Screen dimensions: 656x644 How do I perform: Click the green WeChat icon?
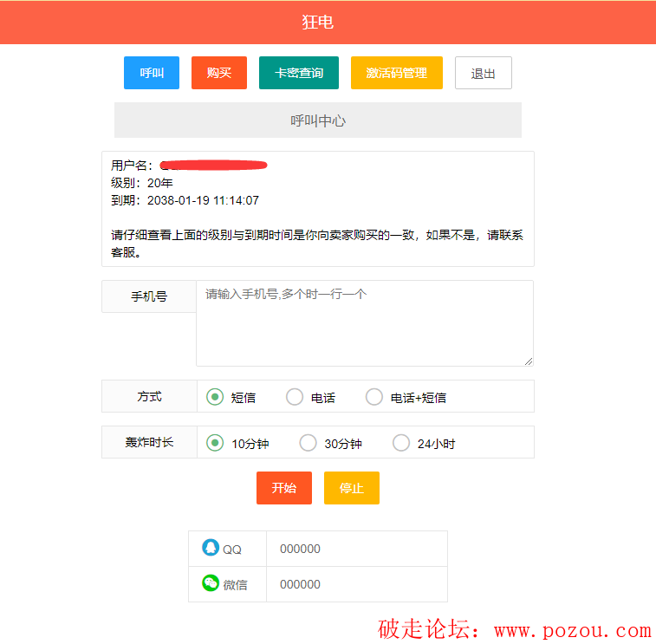tap(211, 583)
